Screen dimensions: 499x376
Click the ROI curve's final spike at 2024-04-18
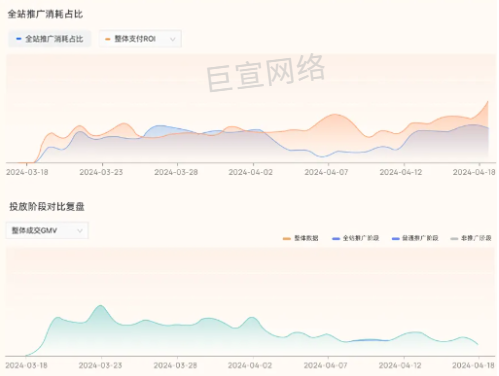[488, 102]
